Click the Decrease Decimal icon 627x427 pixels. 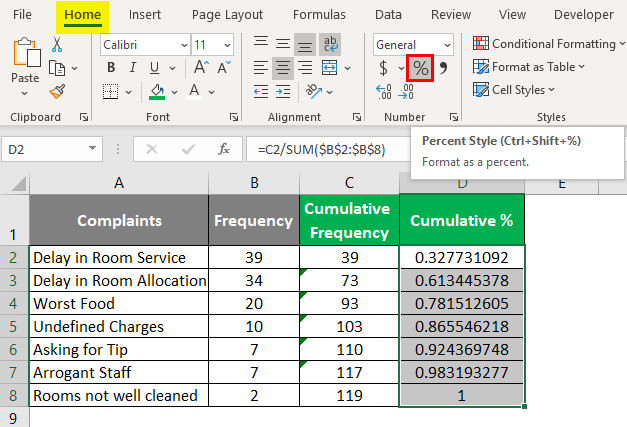(406, 91)
